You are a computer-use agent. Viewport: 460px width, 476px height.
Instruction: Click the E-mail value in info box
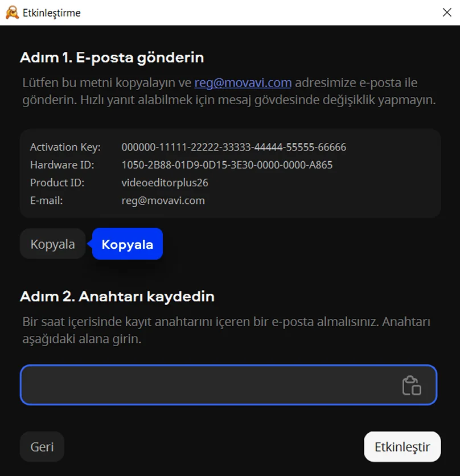click(x=163, y=200)
